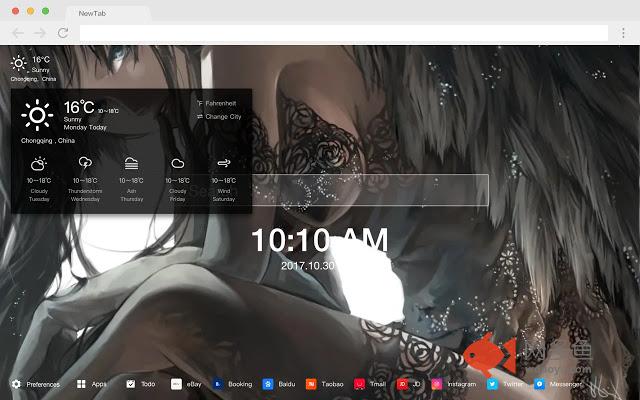Open the Instagram shortcut icon
This screenshot has height=400, width=640.
437,384
